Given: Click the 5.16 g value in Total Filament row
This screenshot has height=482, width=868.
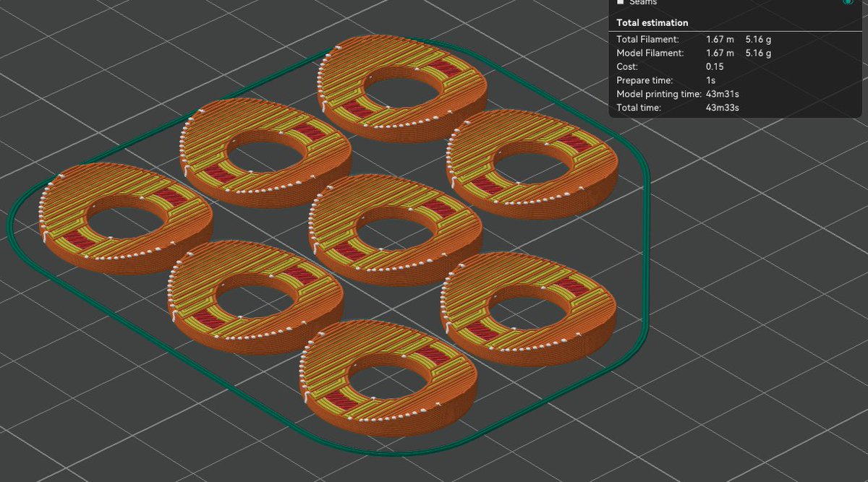Looking at the screenshot, I should 758,40.
